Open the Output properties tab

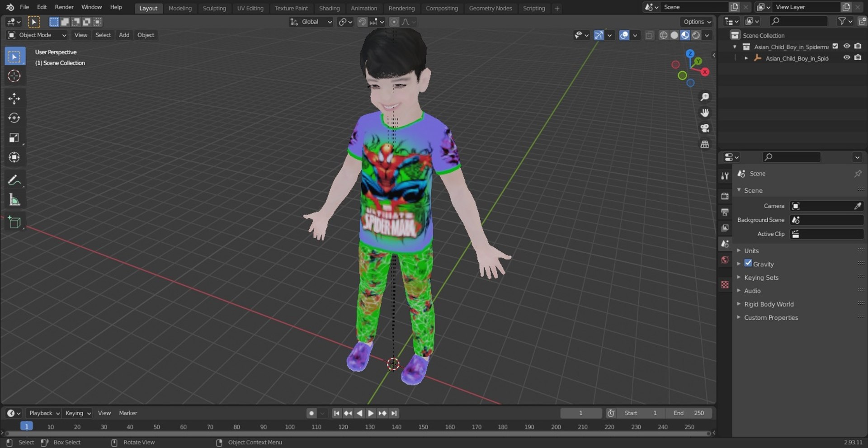725,212
